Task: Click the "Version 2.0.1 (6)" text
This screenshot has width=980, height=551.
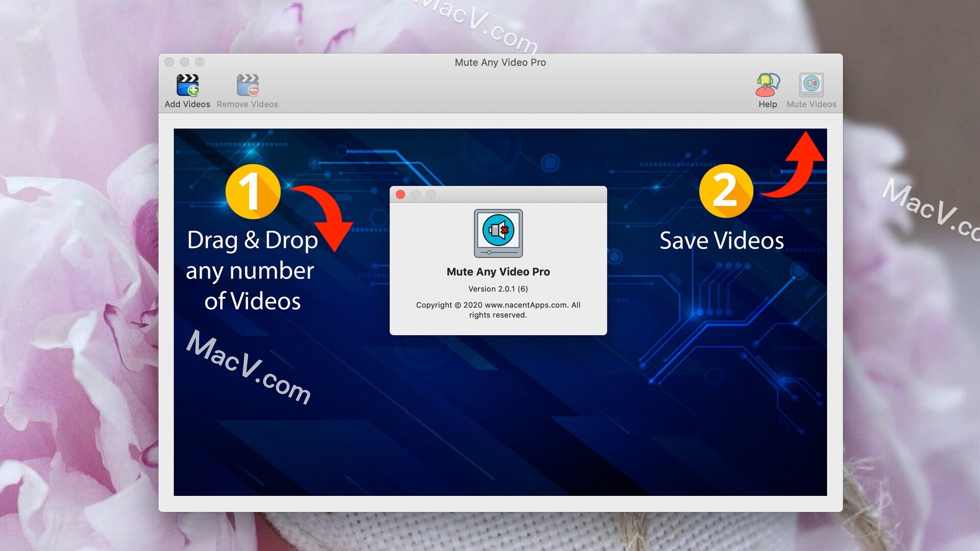Action: pyautogui.click(x=498, y=289)
